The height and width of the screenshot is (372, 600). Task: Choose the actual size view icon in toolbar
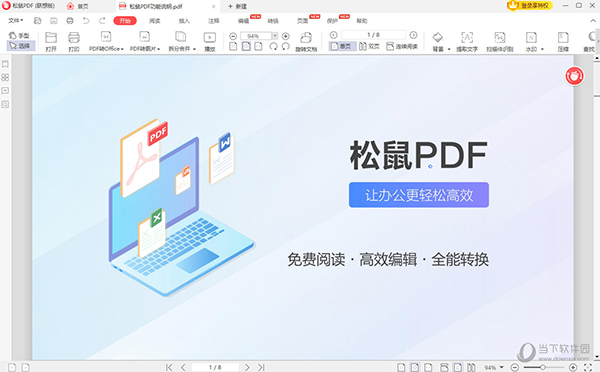[x=233, y=46]
